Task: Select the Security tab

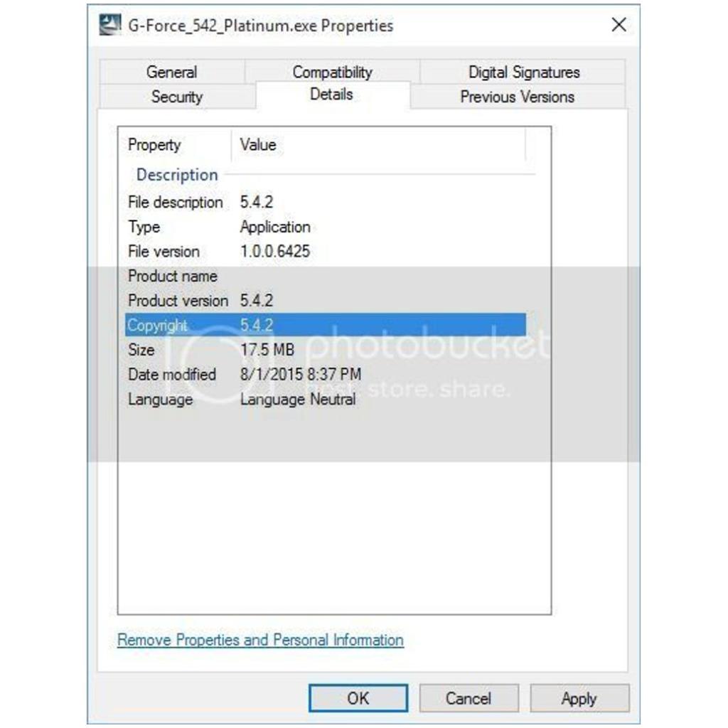Action: (177, 97)
